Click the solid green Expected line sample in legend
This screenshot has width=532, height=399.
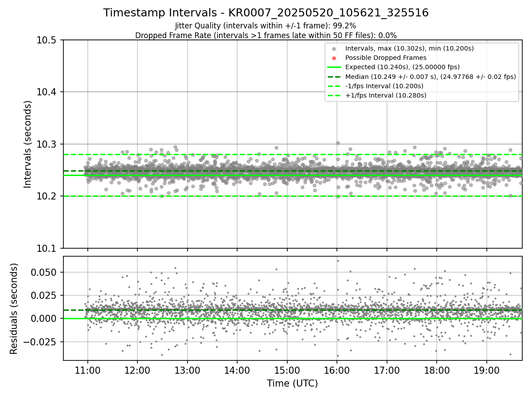pyautogui.click(x=334, y=67)
